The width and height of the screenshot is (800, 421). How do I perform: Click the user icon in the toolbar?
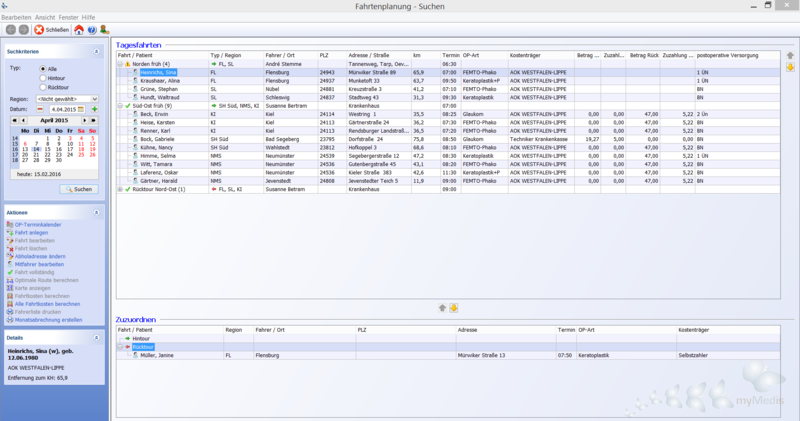click(x=105, y=30)
